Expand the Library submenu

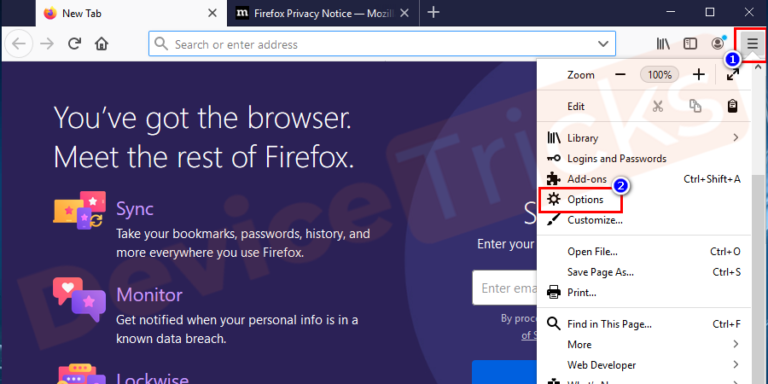(735, 138)
